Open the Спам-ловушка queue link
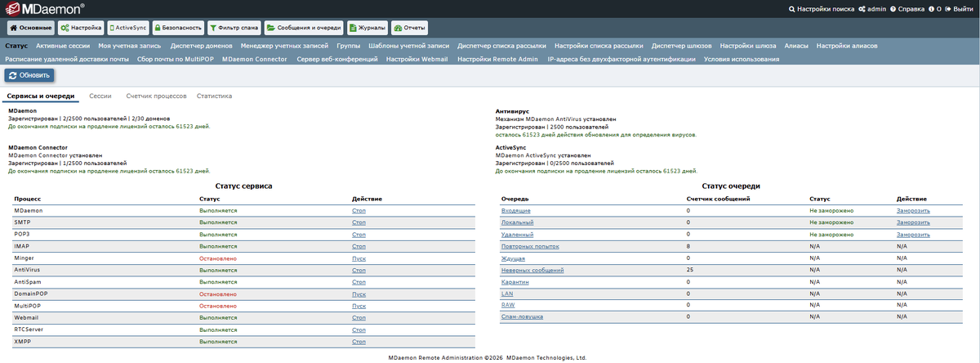The width and height of the screenshot is (980, 363). point(523,316)
